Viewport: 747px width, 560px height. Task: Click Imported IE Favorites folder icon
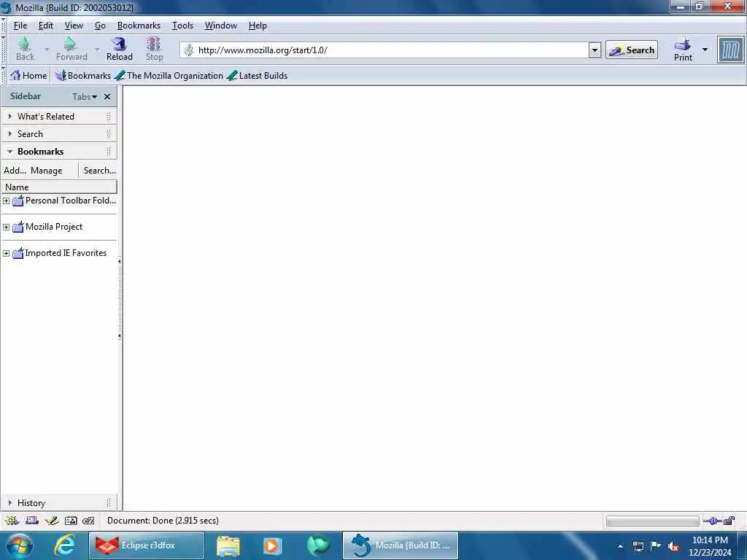(x=18, y=253)
